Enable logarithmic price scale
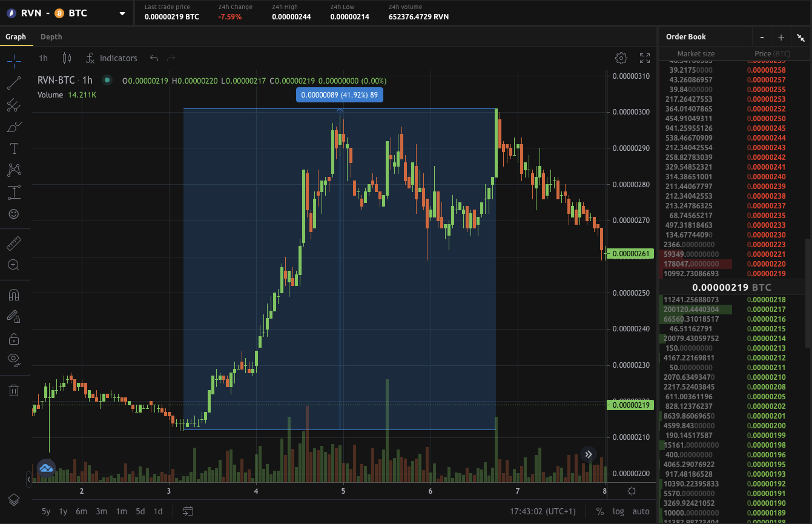This screenshot has width=812, height=524. coord(619,511)
